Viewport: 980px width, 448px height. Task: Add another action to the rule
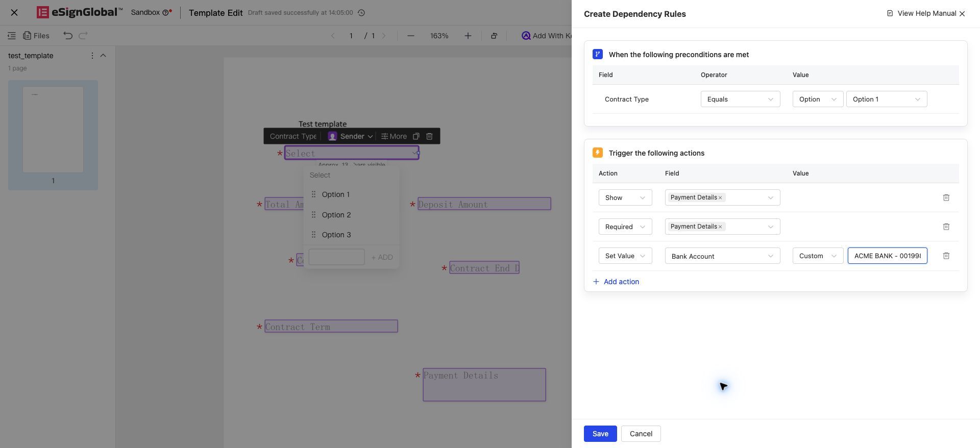[616, 282]
